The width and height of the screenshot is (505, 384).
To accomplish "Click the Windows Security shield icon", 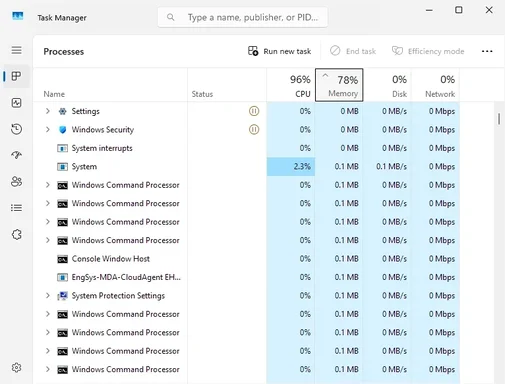I will 62,130.
